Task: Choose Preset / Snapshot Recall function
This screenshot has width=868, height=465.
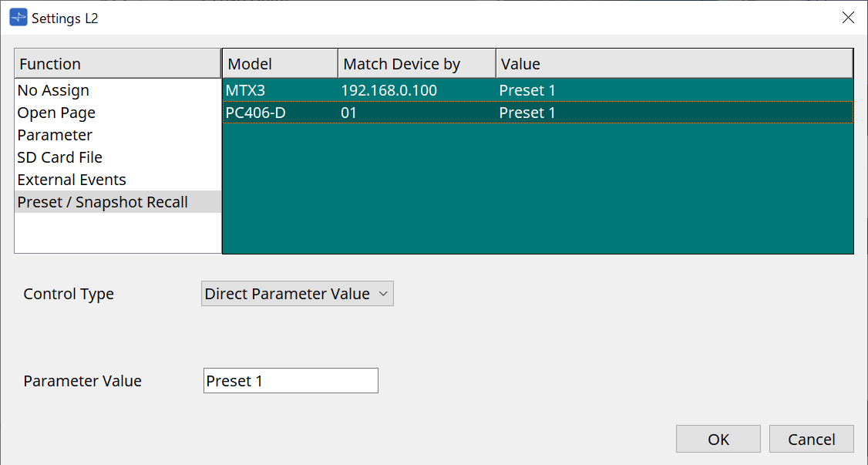Action: (103, 202)
